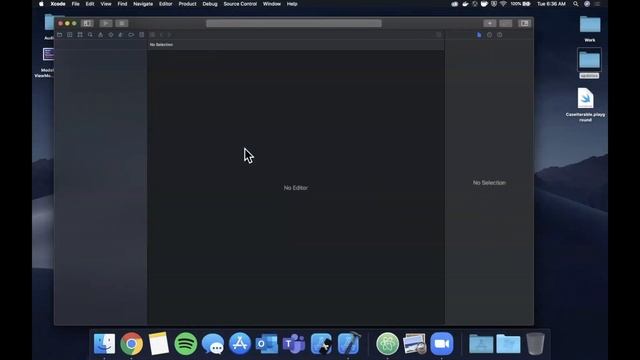Open the Debug menu
This screenshot has height=360, width=640.
[210, 4]
